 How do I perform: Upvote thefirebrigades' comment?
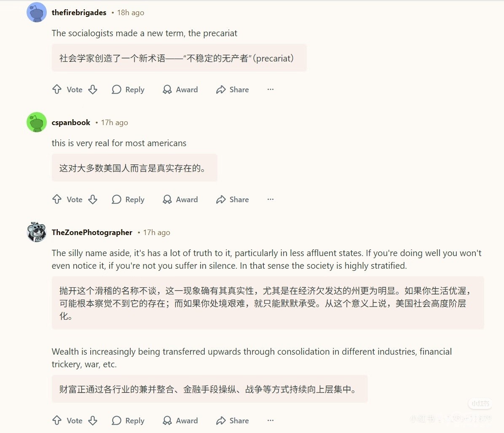point(57,89)
